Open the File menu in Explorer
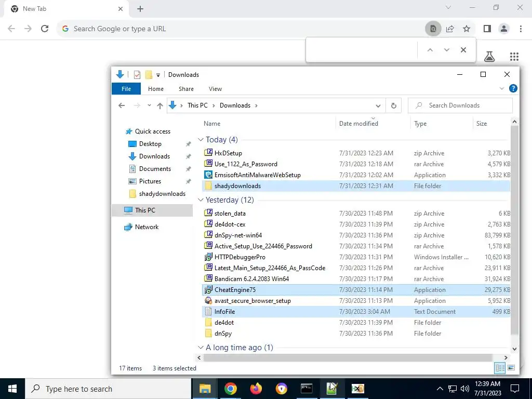This screenshot has width=532, height=399. click(126, 88)
